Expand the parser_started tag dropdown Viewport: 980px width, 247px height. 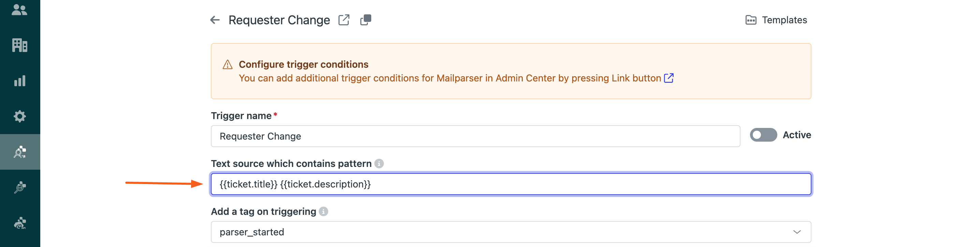click(511, 232)
